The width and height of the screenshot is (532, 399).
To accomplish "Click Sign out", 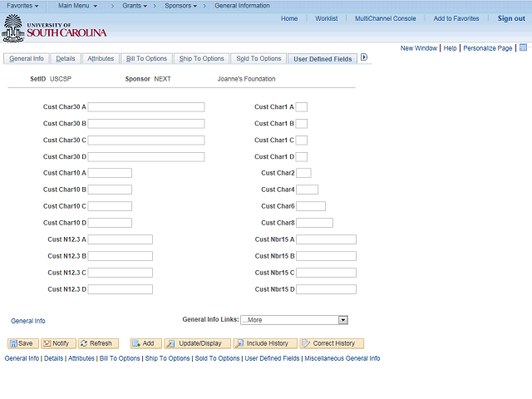I will coord(511,18).
